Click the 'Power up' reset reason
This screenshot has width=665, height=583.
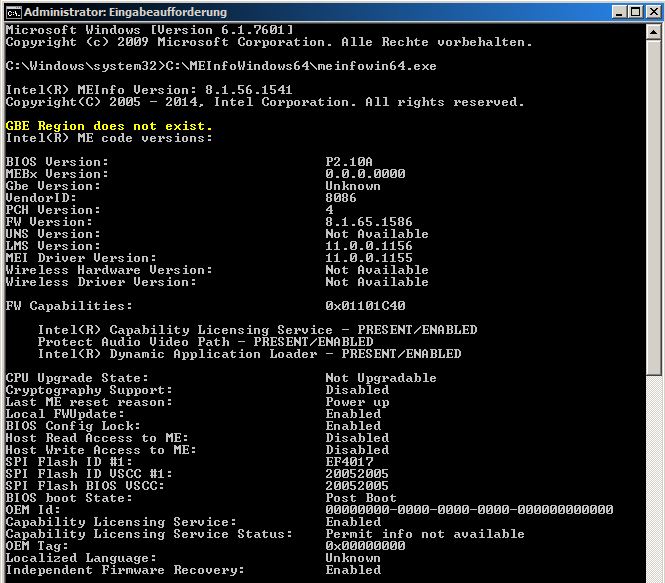(357, 402)
